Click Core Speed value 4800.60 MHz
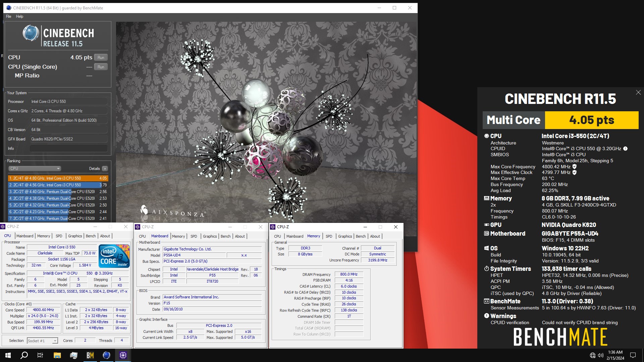644x362 pixels. tap(43, 310)
